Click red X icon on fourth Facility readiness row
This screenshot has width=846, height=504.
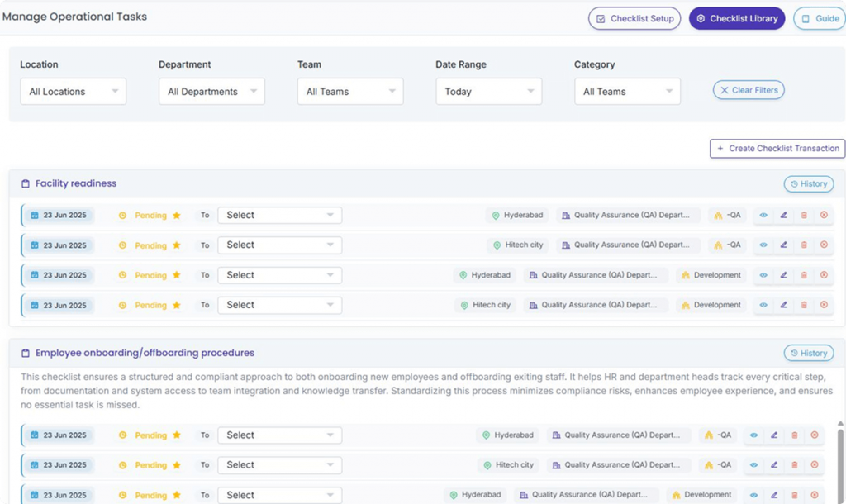tap(824, 305)
